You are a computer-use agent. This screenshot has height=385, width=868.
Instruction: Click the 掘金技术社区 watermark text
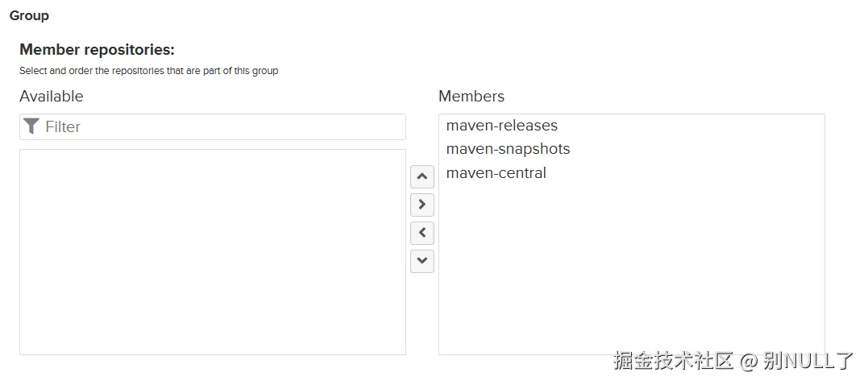(x=673, y=360)
